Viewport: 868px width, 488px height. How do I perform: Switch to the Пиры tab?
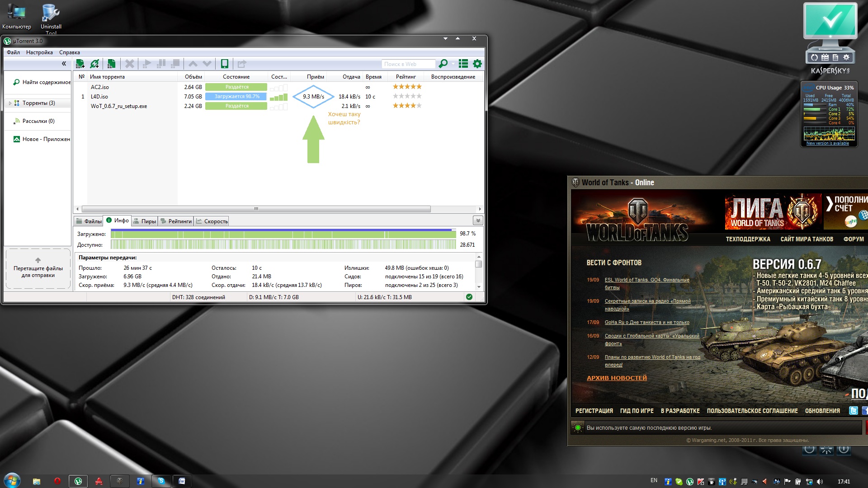coord(145,221)
